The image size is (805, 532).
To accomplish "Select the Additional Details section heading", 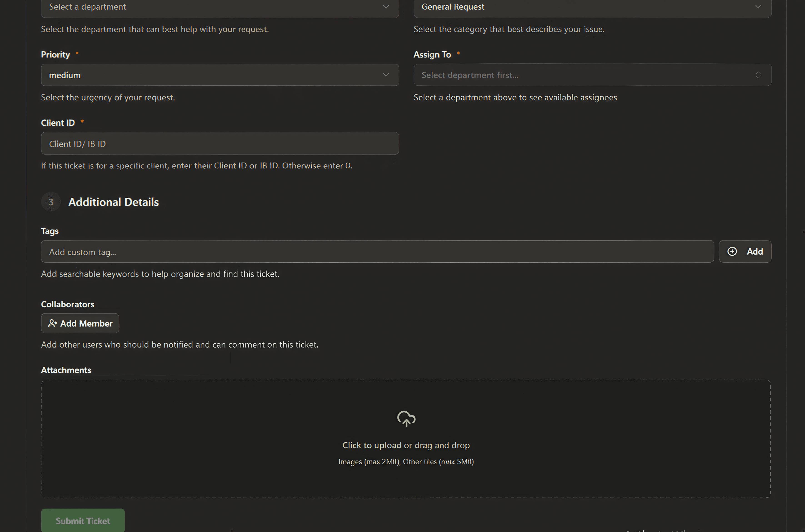I will (113, 201).
